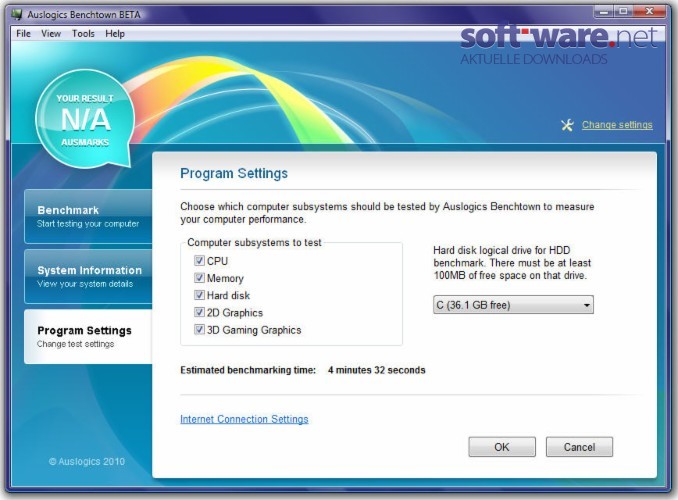
Task: Disable the 2D Graphics test checkbox
Action: (x=199, y=312)
